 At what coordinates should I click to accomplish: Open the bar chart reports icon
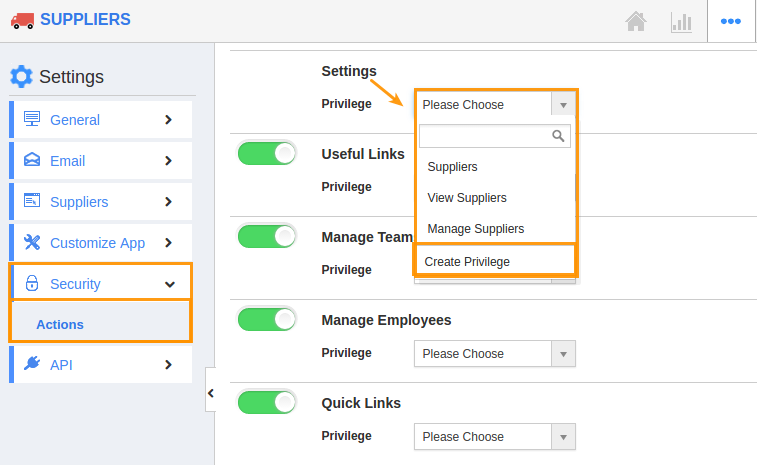pyautogui.click(x=681, y=21)
